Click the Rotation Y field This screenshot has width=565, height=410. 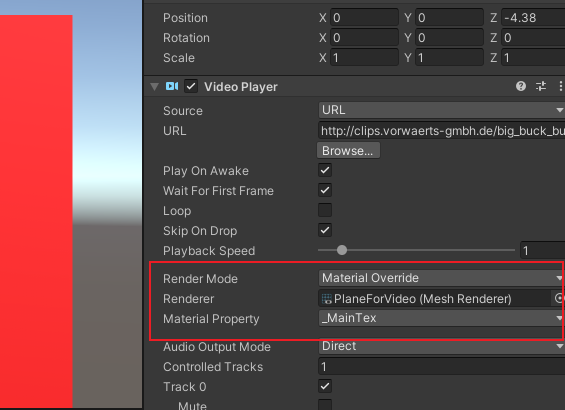tap(449, 37)
